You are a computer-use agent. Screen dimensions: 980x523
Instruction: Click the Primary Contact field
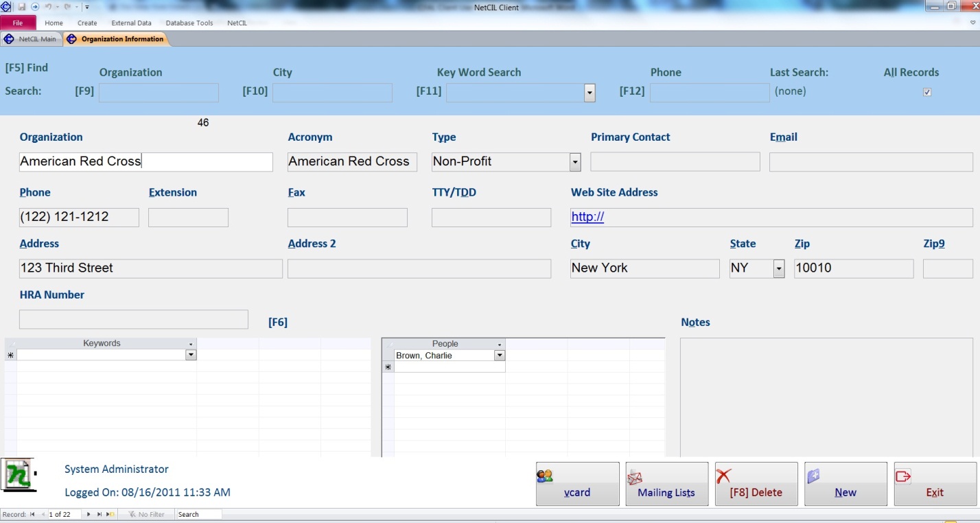click(x=675, y=162)
